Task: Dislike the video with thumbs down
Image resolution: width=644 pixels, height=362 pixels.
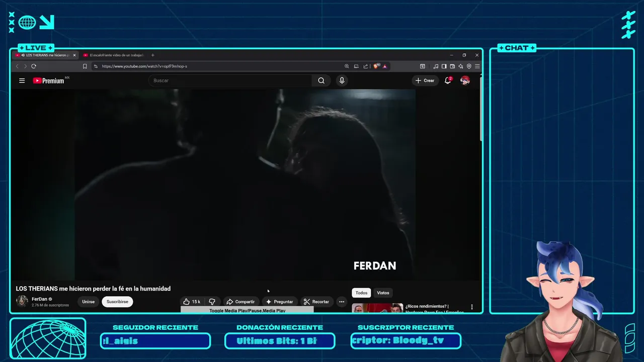Action: tap(212, 302)
